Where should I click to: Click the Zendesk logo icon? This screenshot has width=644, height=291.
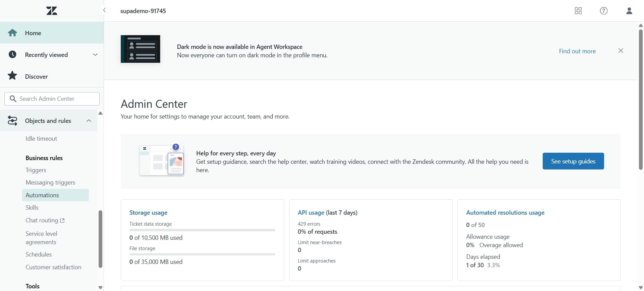(x=52, y=11)
